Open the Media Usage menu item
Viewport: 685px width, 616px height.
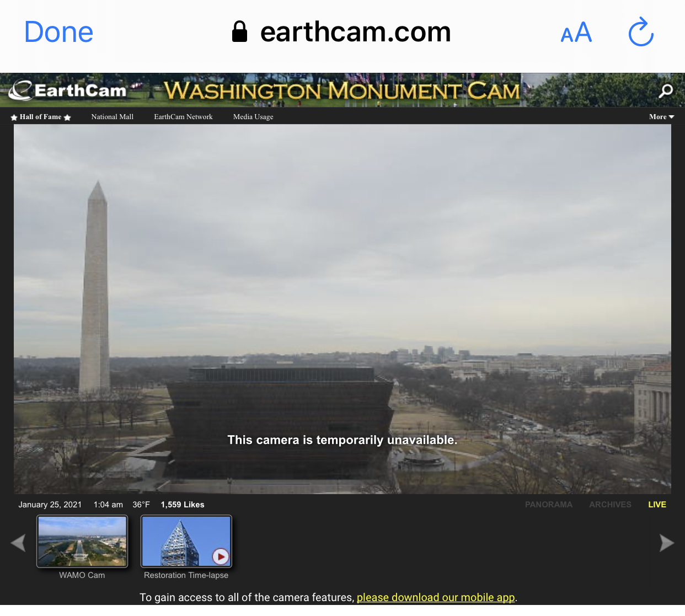253,117
